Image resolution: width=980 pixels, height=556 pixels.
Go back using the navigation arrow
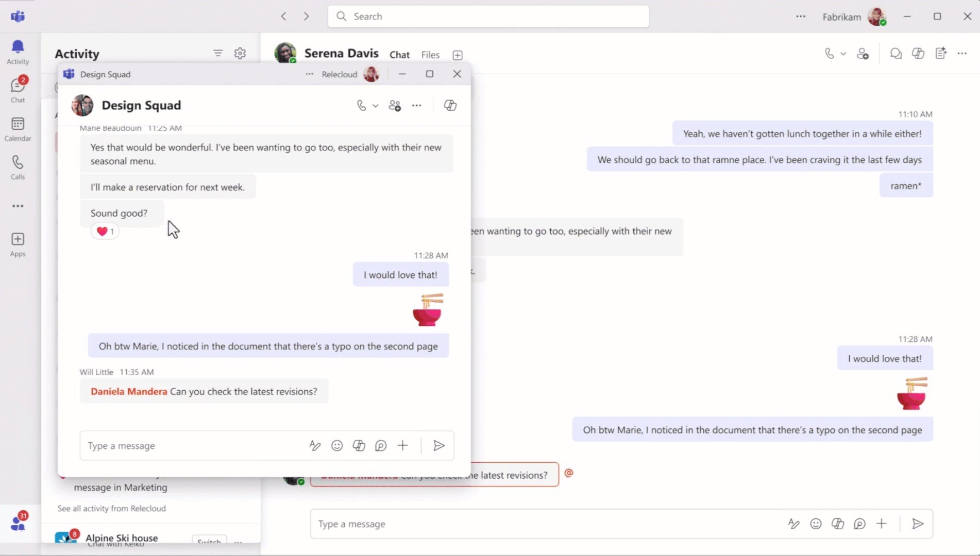pyautogui.click(x=284, y=16)
